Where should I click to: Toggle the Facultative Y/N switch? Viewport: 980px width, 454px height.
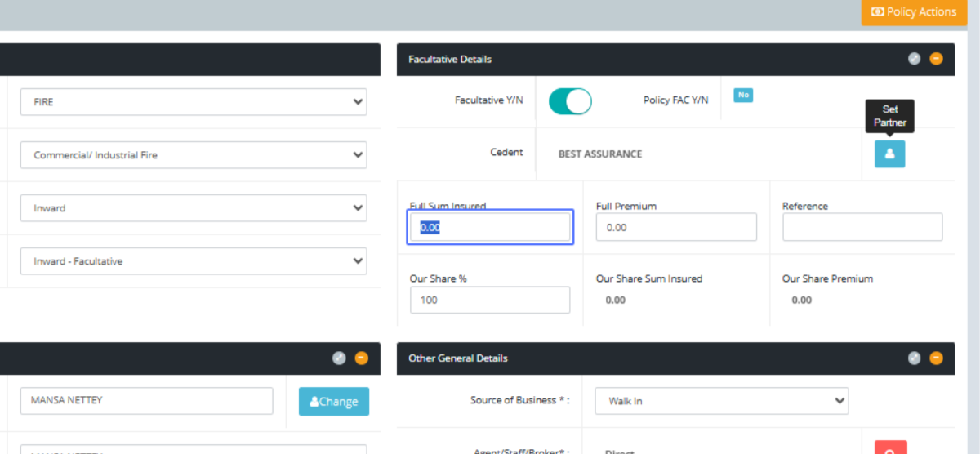(570, 101)
